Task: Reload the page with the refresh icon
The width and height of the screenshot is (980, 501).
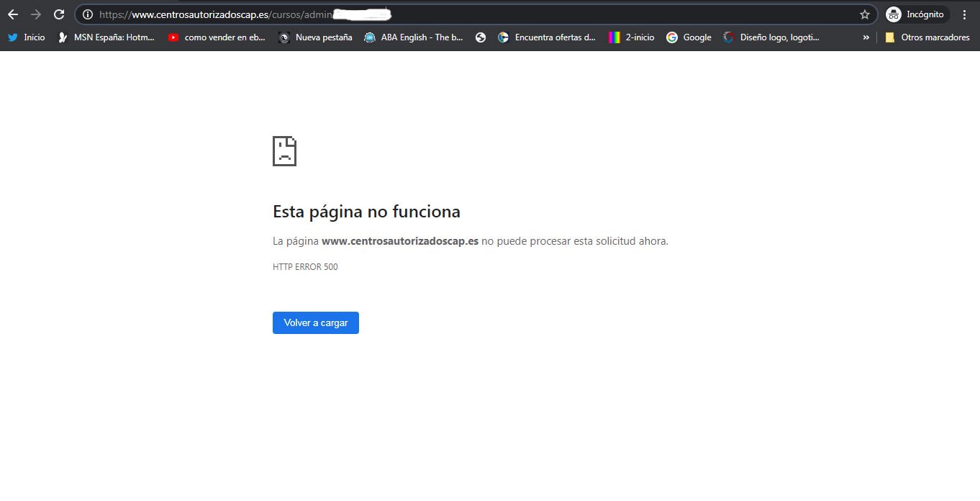Action: coord(59,14)
